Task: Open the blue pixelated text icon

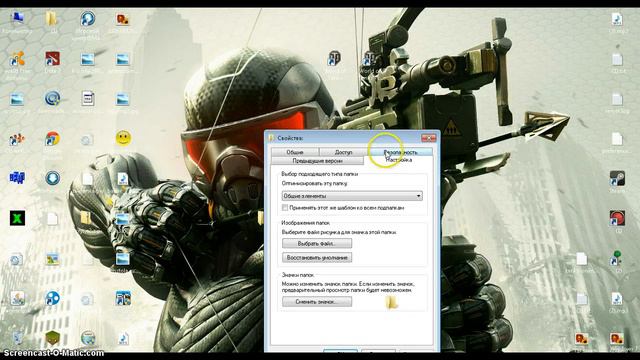Action: (17, 178)
